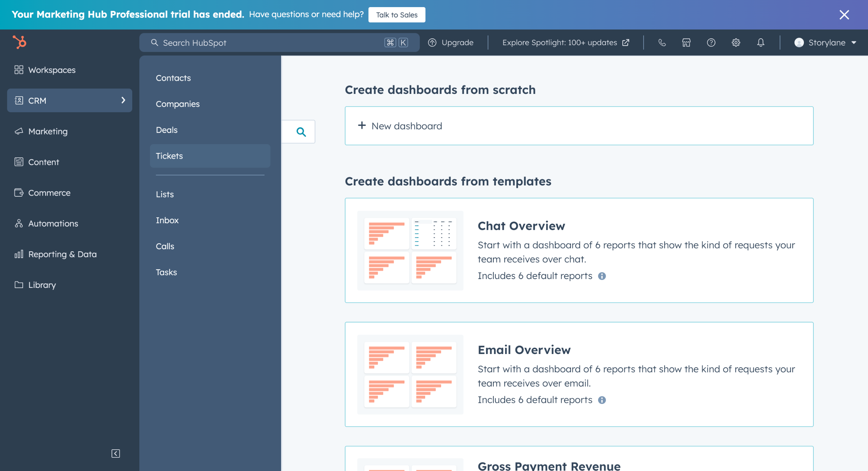Dismiss the trial ended banner
The width and height of the screenshot is (868, 471).
[844, 15]
